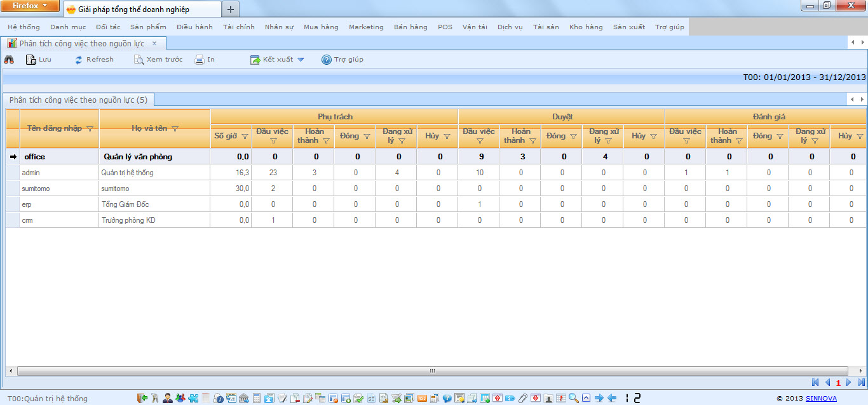Viewport: 868px width, 405px height.
Task: Go to the first page of results
Action: 816,382
